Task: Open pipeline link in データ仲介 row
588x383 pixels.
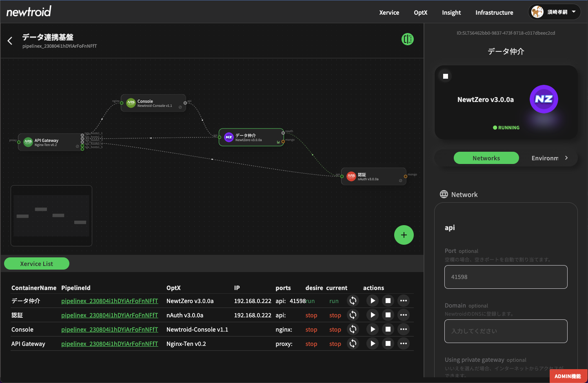Action: click(109, 301)
